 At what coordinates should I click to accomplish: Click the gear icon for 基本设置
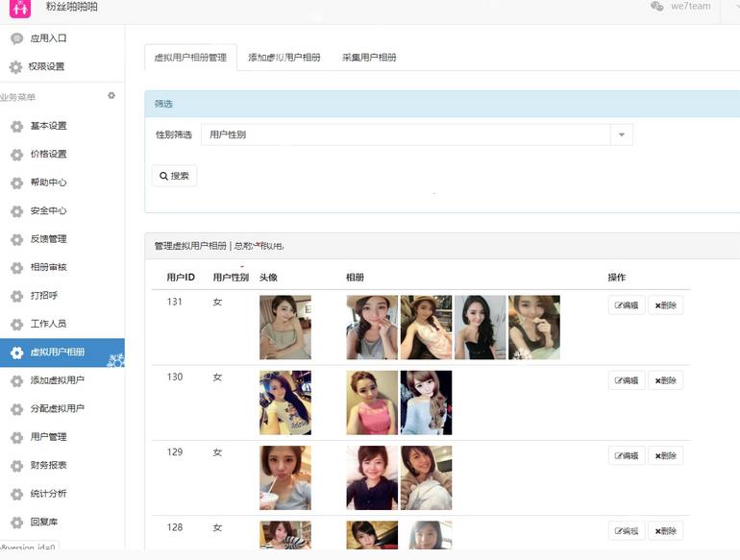pyautogui.click(x=16, y=127)
